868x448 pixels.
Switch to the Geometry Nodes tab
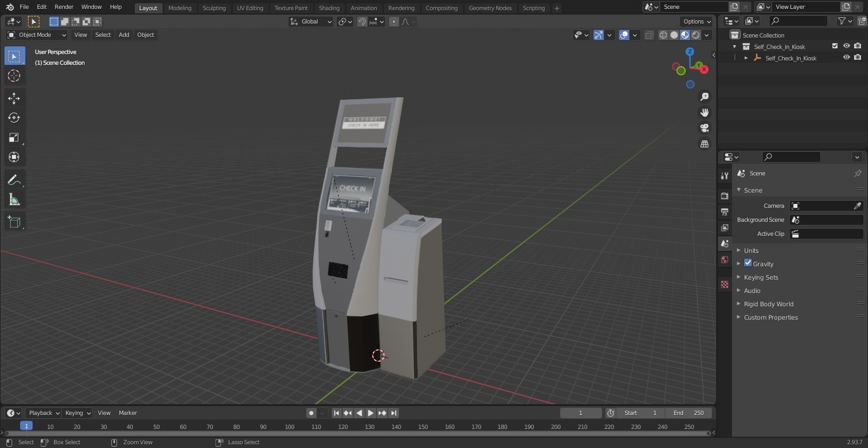[x=490, y=8]
